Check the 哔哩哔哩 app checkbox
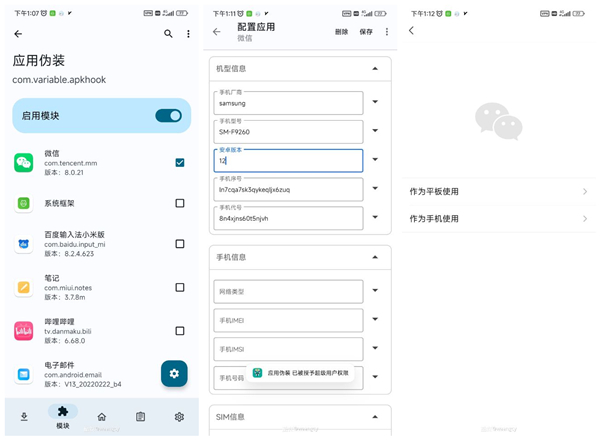Screen dimensions: 600x440 click(x=179, y=330)
